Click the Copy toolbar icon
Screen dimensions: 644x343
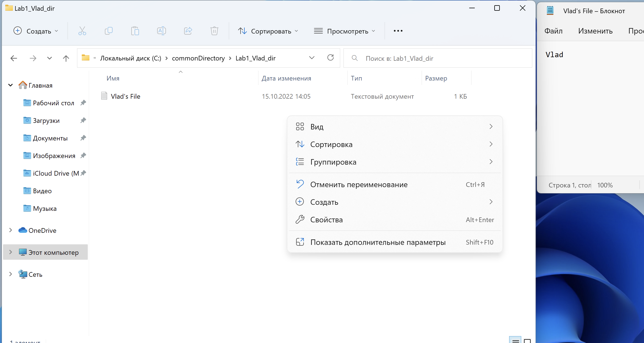(108, 31)
